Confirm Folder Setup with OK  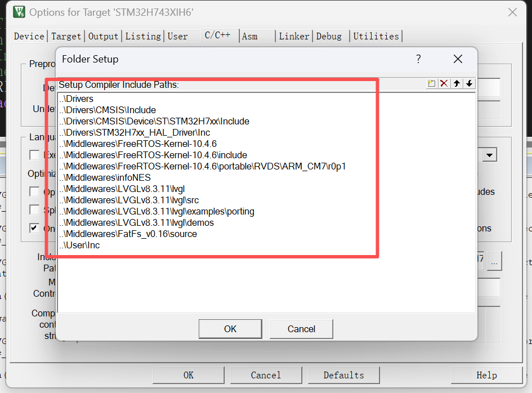230,329
